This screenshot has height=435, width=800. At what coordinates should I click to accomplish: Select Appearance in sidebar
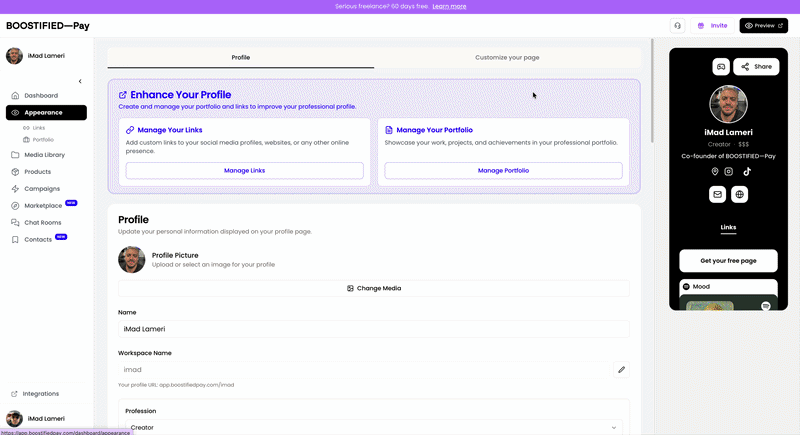pyautogui.click(x=46, y=112)
